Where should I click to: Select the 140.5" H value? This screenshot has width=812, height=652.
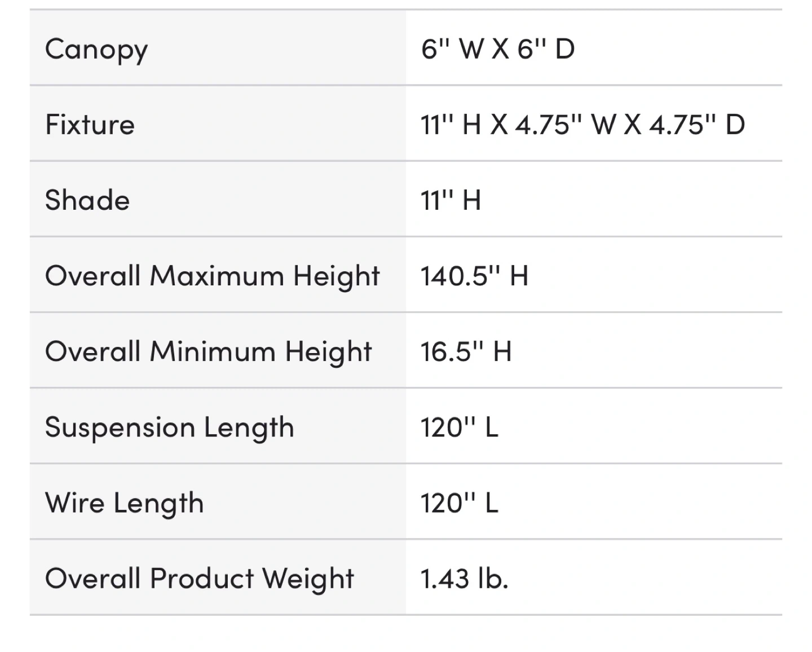click(474, 276)
